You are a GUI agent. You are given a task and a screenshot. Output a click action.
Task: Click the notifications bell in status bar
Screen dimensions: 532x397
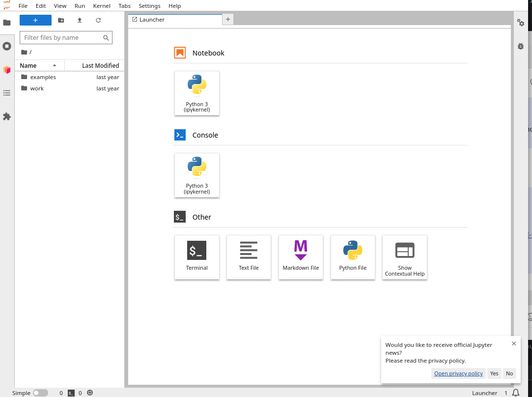point(516,393)
